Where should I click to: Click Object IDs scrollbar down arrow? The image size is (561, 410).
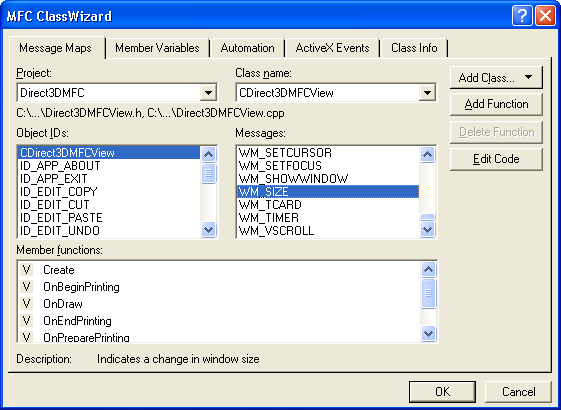208,229
